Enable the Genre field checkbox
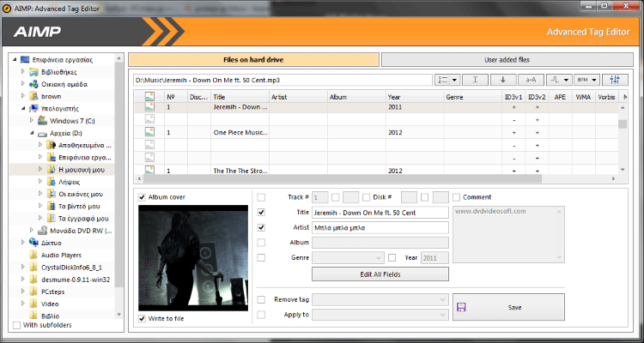The height and width of the screenshot is (343, 644). pyautogui.click(x=261, y=257)
